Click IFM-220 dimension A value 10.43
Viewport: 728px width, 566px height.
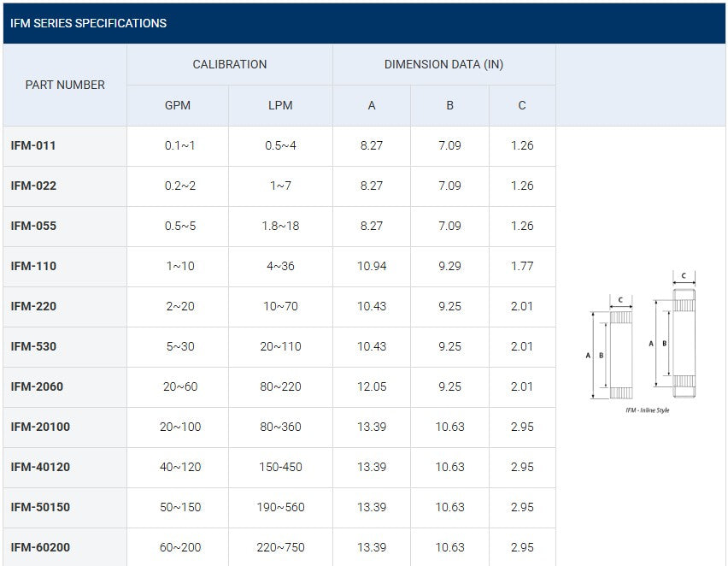tap(372, 306)
